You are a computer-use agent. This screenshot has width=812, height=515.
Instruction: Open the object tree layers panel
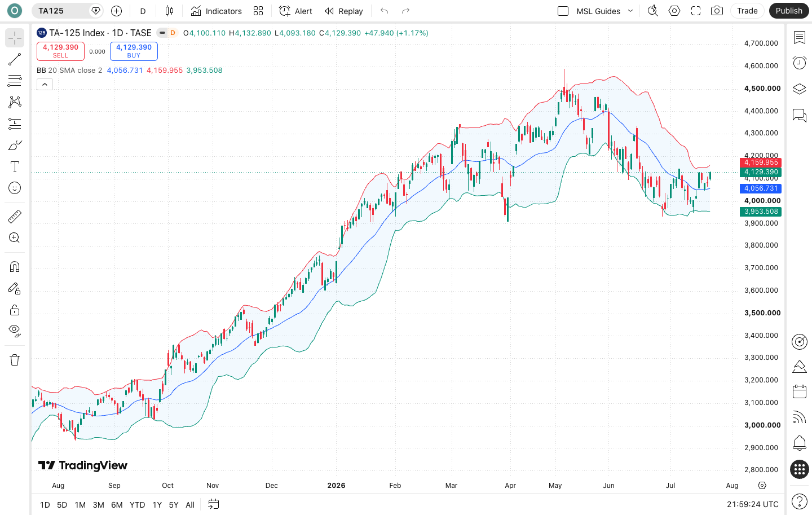pyautogui.click(x=800, y=89)
